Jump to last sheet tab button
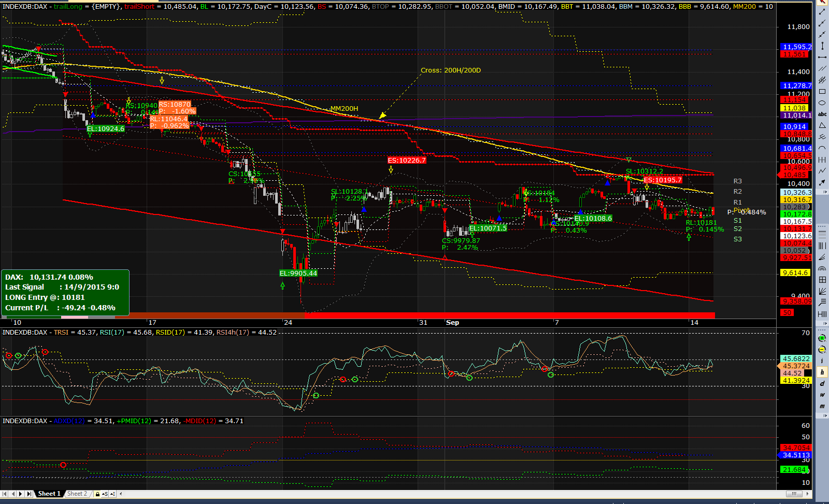This screenshot has width=829, height=504. click(29, 494)
